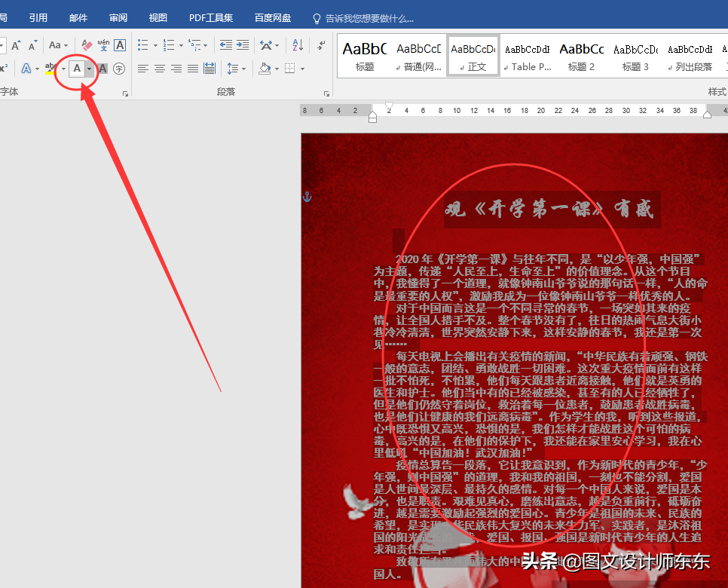Apply text effects glowing A icon
This screenshot has height=588, width=728.
pos(26,69)
